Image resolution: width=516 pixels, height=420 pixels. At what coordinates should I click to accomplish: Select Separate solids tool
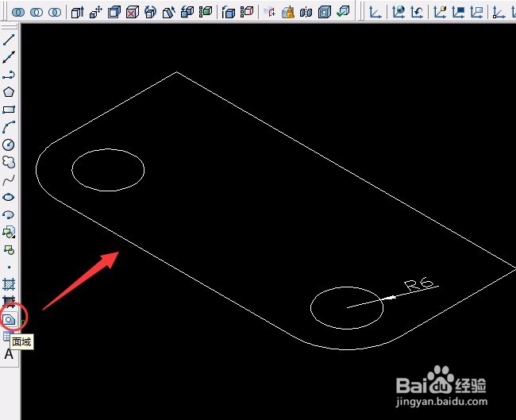[x=306, y=12]
